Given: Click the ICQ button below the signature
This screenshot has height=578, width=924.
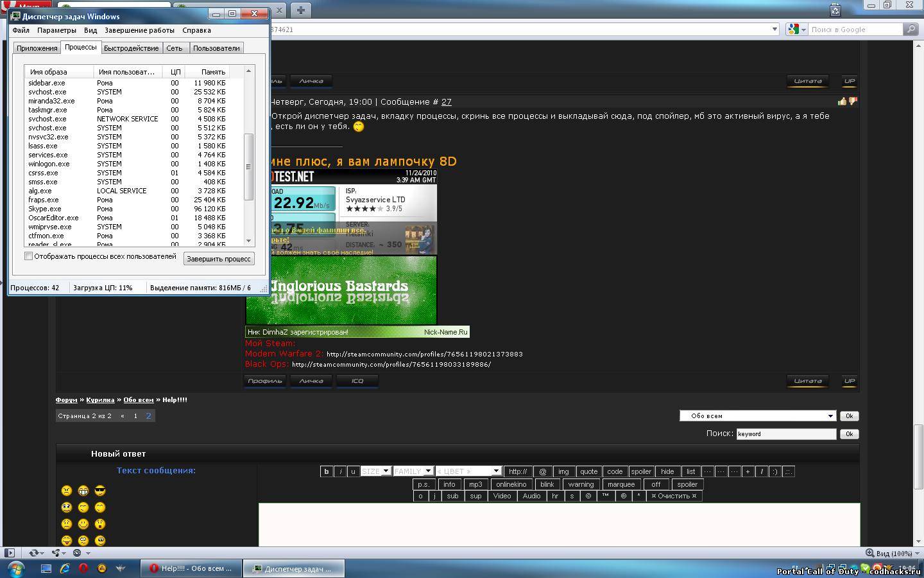Looking at the screenshot, I should pos(357,381).
